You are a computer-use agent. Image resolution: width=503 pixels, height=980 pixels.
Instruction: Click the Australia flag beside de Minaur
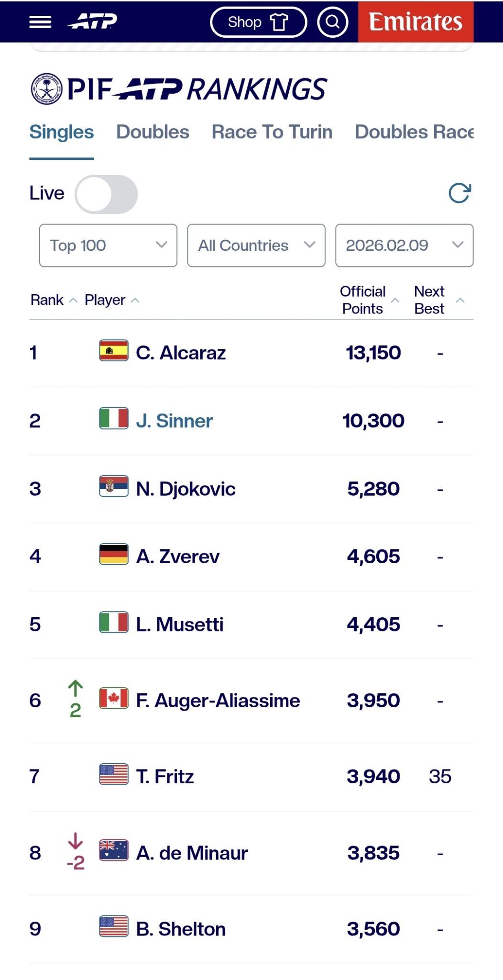coord(113,850)
